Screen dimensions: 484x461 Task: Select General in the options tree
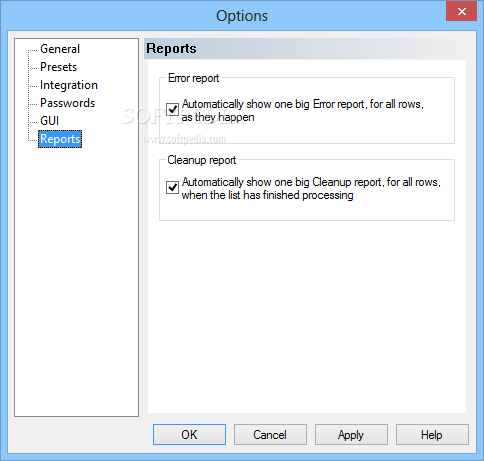(60, 49)
